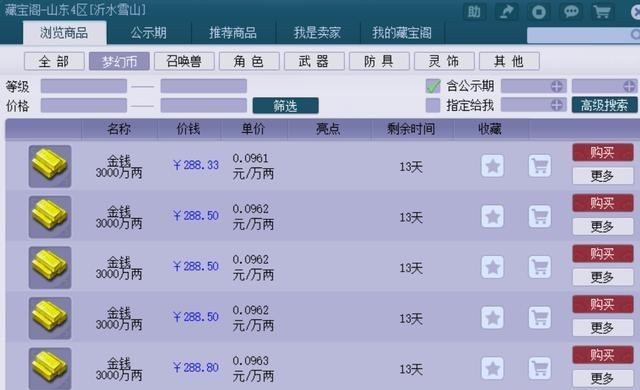Add first ￥288.50 listing to cart
Image resolution: width=640 pixels, height=390 pixels.
point(540,217)
